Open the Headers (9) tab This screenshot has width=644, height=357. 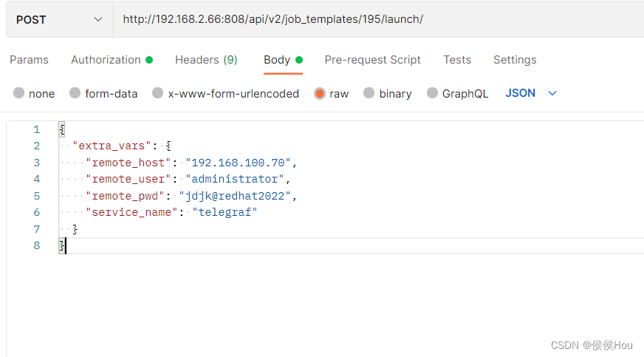pos(206,60)
